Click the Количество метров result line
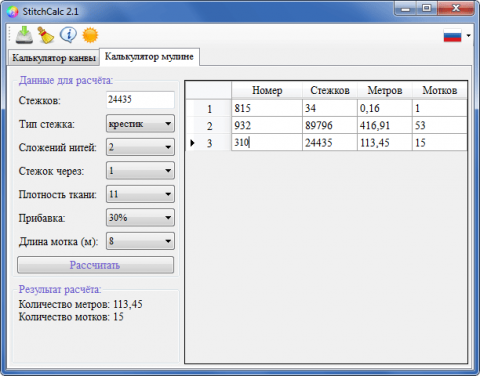The height and width of the screenshot is (376, 480). click(80, 304)
